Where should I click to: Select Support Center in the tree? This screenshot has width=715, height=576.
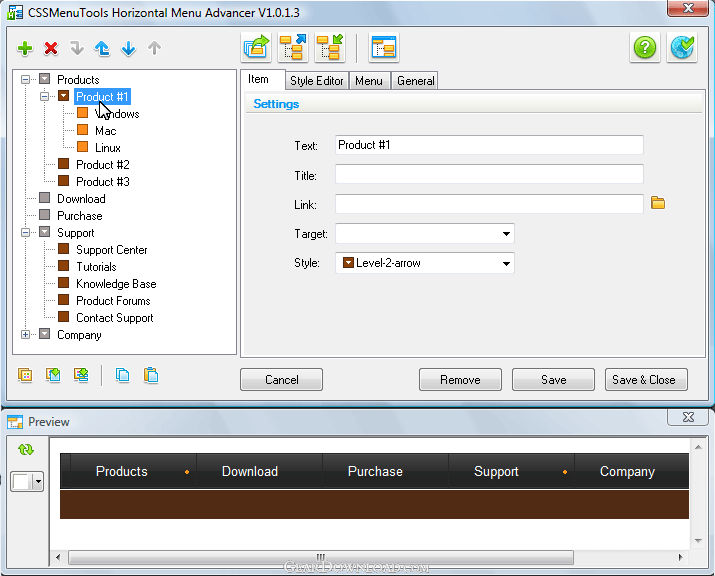click(x=112, y=250)
